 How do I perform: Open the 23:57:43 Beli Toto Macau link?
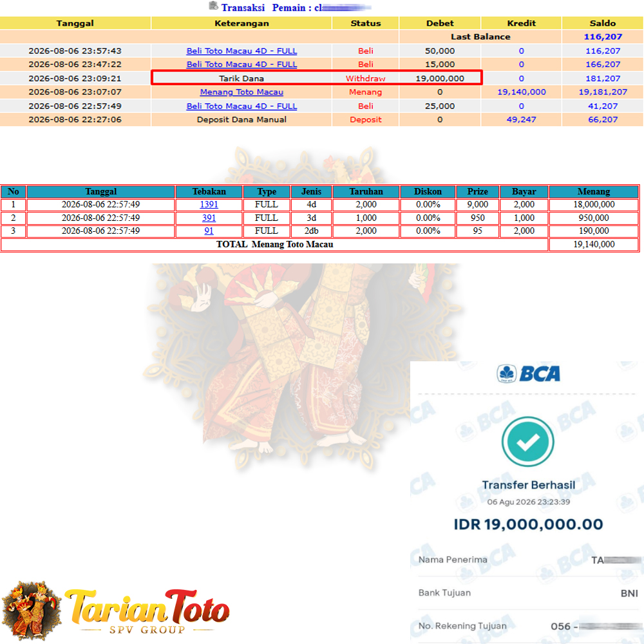[x=241, y=51]
